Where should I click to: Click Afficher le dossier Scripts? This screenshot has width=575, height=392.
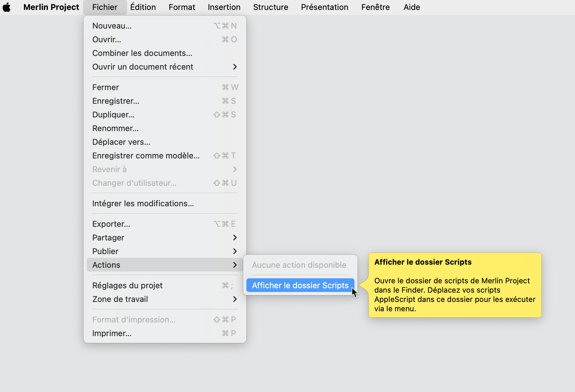point(300,285)
